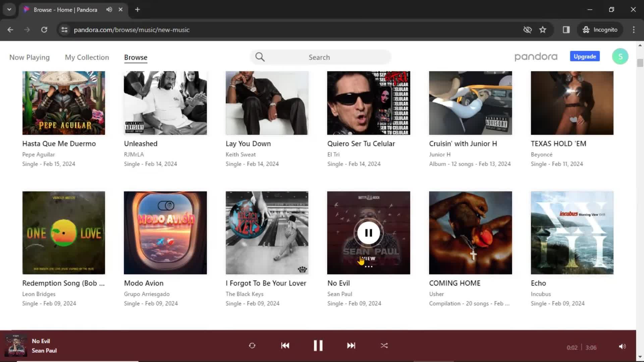Click the Browse tab in navigation
Screen dimensions: 644x362
click(x=136, y=57)
